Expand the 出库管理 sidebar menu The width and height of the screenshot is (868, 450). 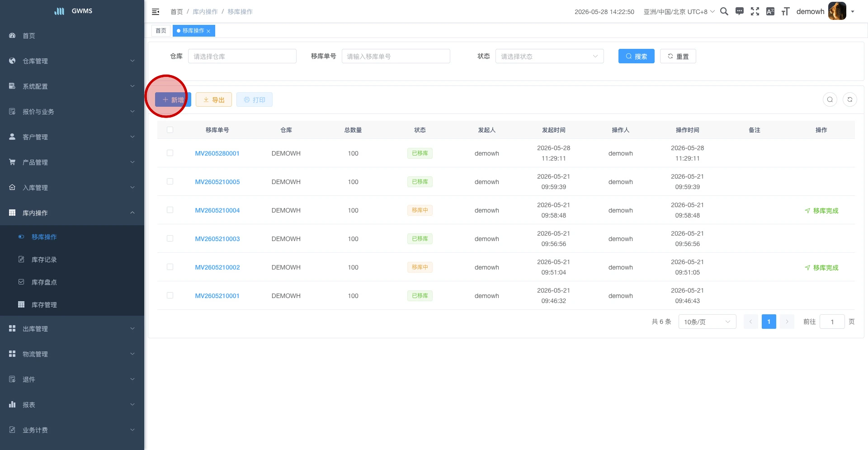[x=72, y=328]
